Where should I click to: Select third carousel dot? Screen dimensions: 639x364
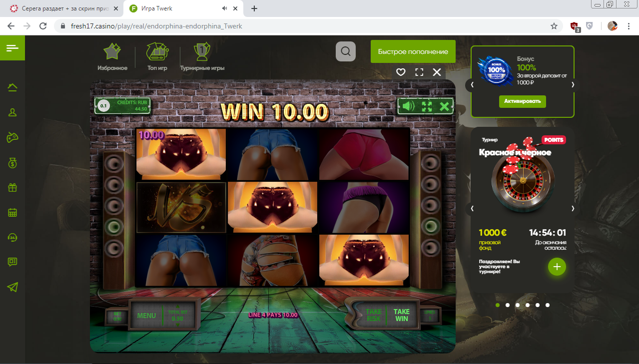tap(518, 305)
